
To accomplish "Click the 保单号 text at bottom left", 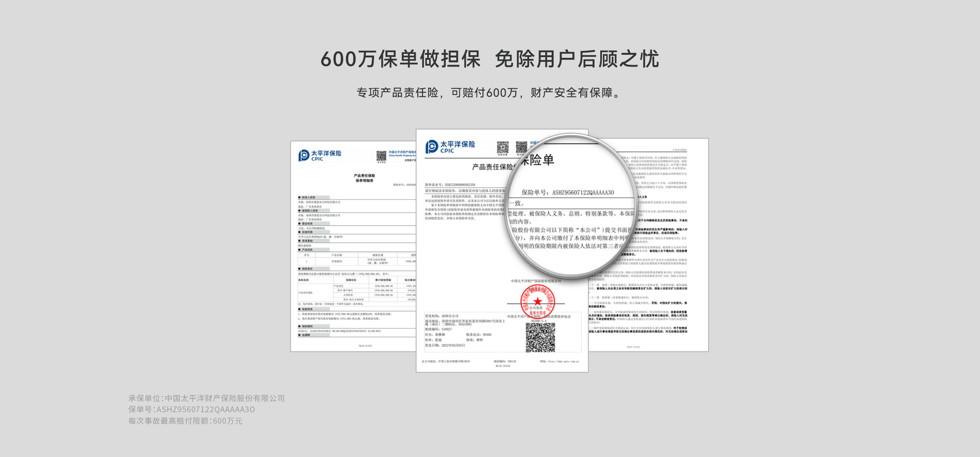I will coord(191,411).
